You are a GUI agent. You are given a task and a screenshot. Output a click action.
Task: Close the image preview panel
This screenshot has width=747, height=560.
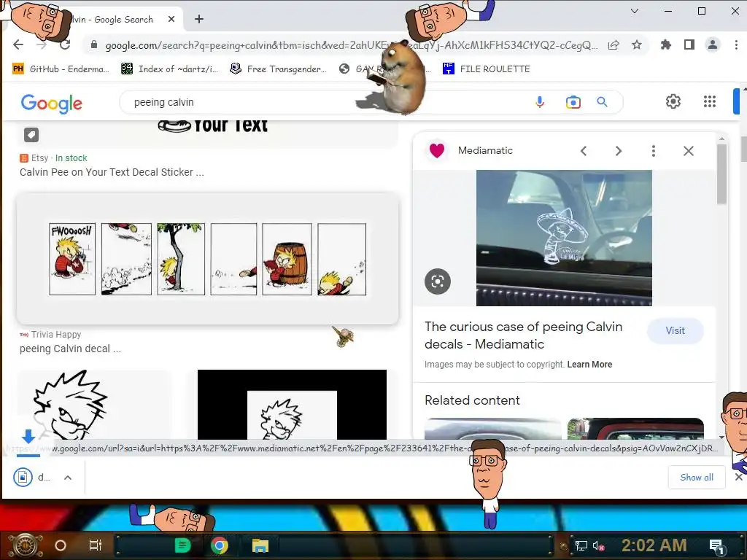[x=689, y=151]
